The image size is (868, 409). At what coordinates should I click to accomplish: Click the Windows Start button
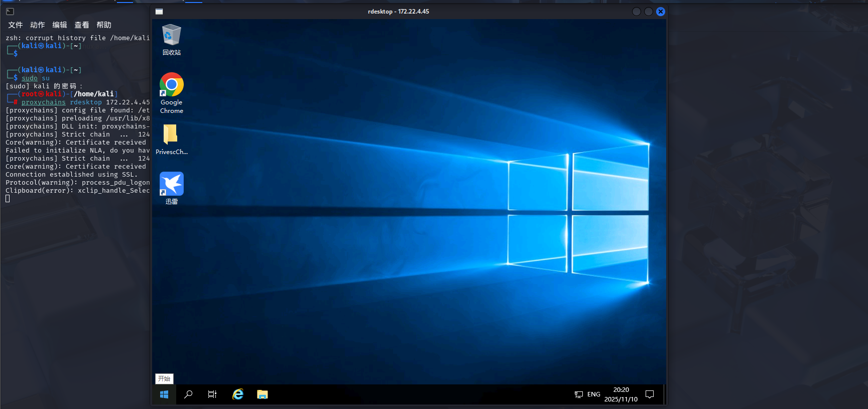click(164, 394)
